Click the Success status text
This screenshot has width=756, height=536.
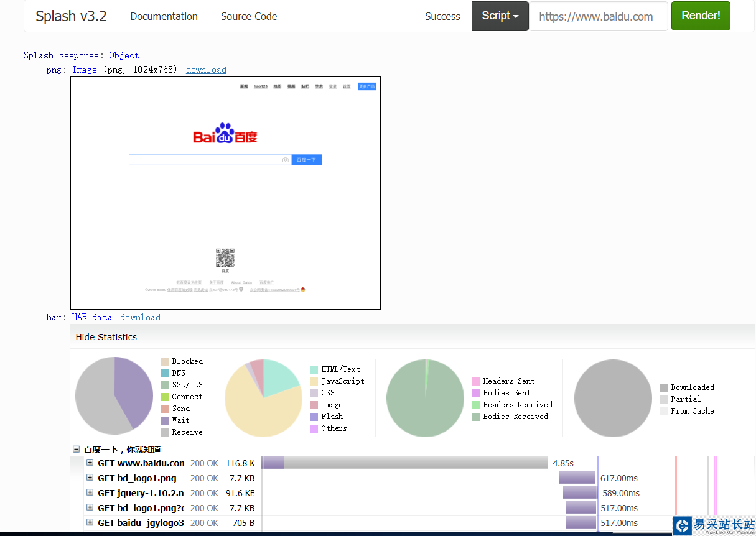(x=442, y=16)
